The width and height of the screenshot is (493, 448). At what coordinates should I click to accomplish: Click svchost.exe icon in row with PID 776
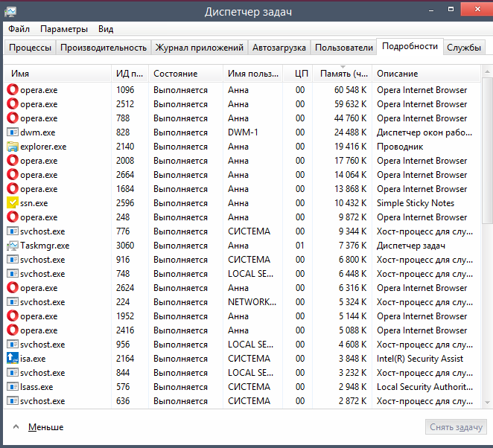point(13,231)
